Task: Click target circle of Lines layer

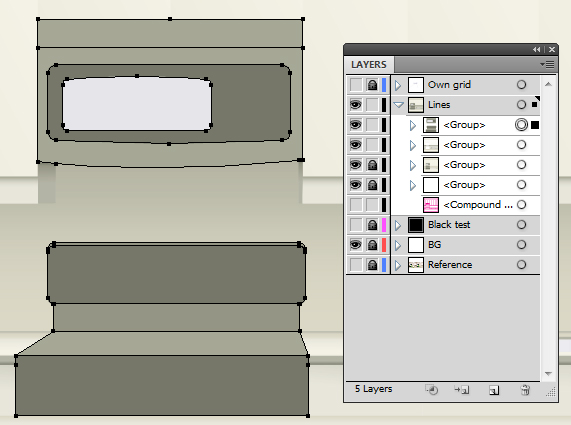Action: [521, 105]
